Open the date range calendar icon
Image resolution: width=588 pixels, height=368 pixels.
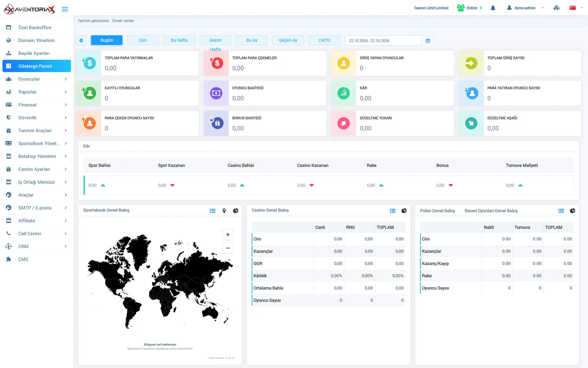(428, 40)
